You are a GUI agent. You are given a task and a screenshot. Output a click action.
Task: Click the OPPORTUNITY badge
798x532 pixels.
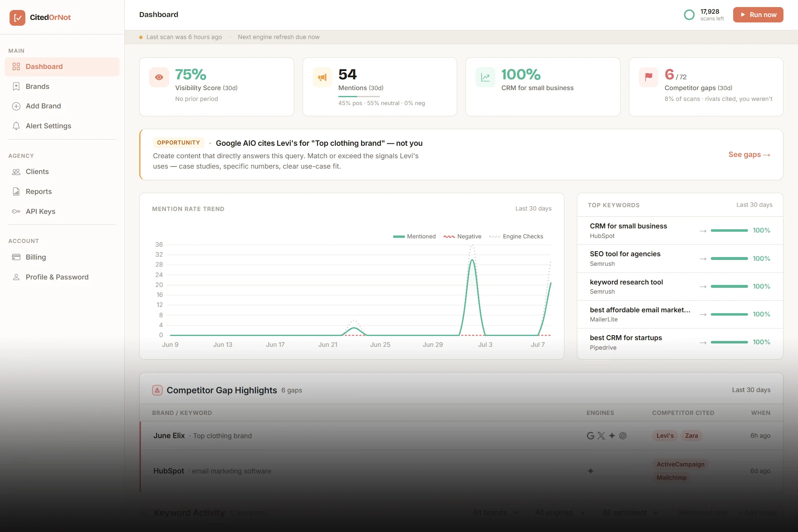click(179, 142)
